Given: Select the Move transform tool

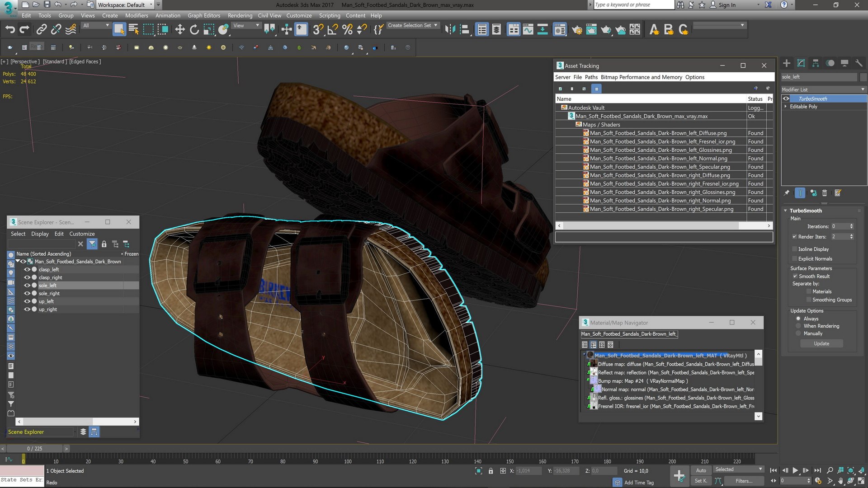Looking at the screenshot, I should point(180,30).
